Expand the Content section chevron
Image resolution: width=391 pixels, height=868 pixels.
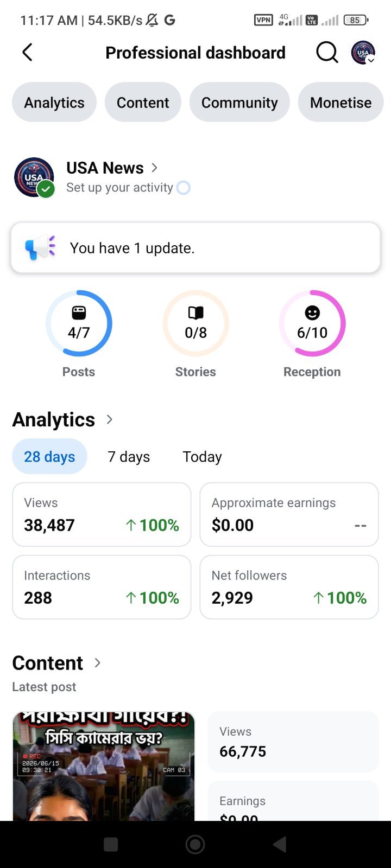[x=98, y=662]
